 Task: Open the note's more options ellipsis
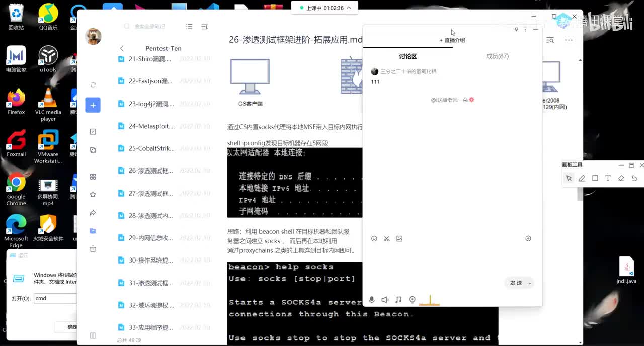point(569,40)
